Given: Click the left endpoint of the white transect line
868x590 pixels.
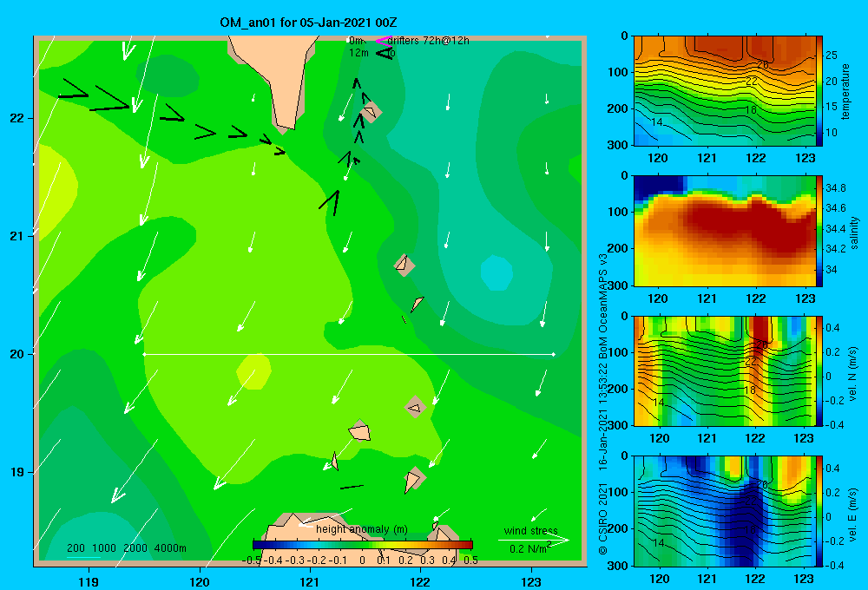Looking at the screenshot, I should [144, 354].
